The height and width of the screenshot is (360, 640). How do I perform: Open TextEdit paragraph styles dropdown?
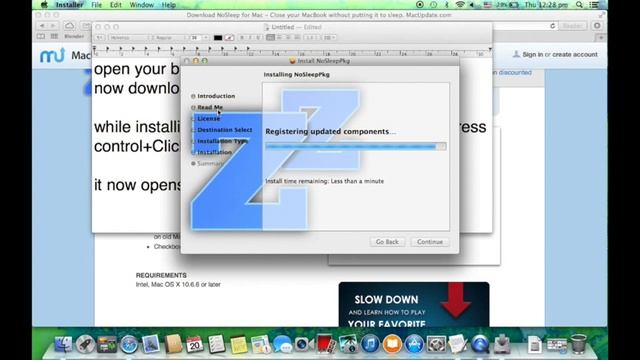pos(99,38)
